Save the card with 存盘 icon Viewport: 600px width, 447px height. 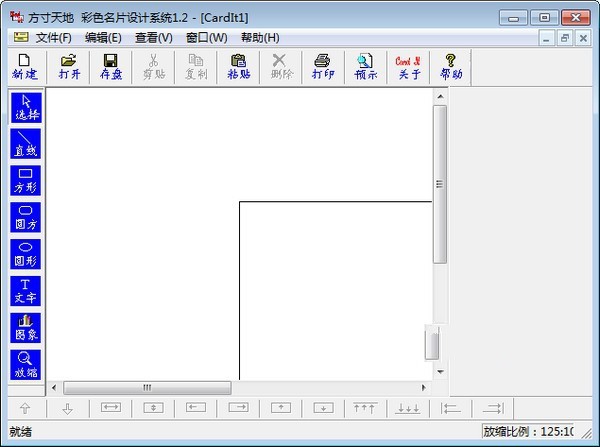coord(111,67)
